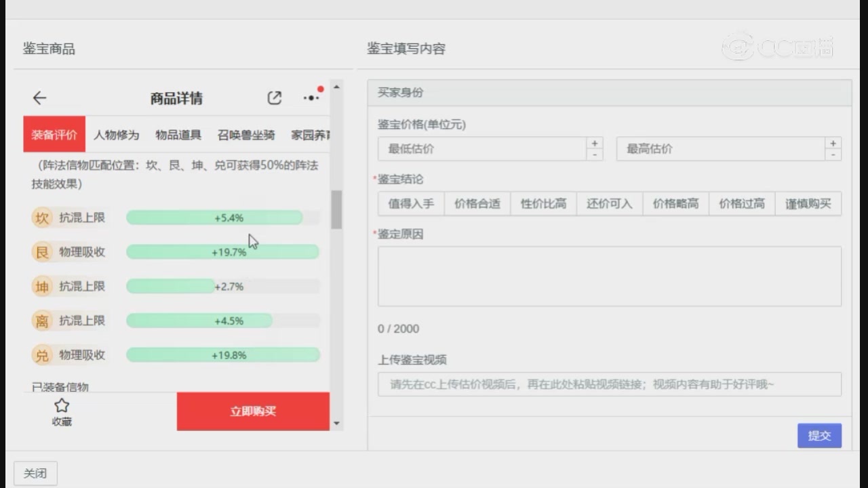Click the 已装备信物 label
The image size is (868, 488).
pyautogui.click(x=60, y=387)
